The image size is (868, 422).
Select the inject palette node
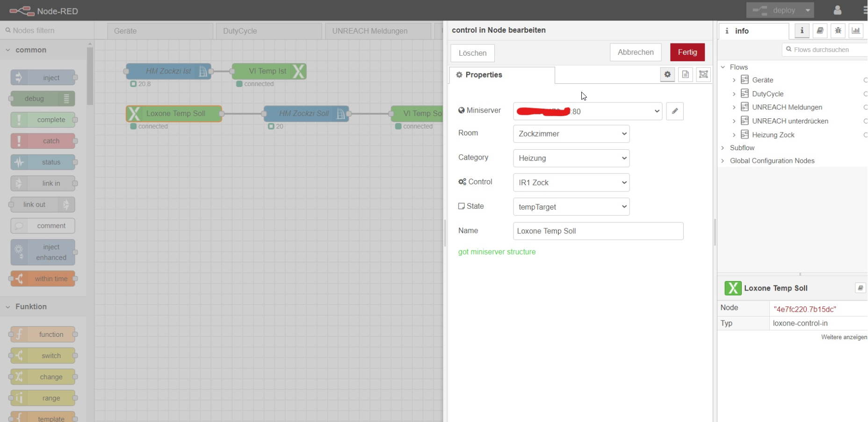pyautogui.click(x=43, y=78)
